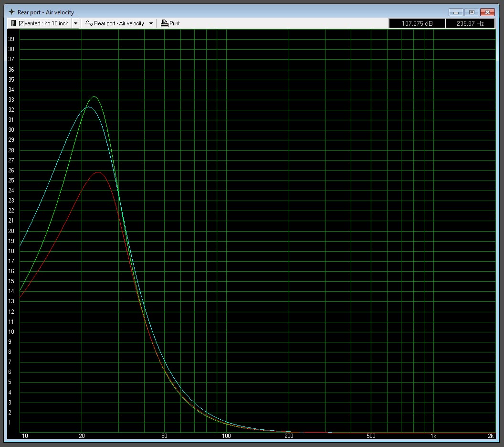Click the red curve peak near 26
The image size is (504, 447).
point(98,172)
